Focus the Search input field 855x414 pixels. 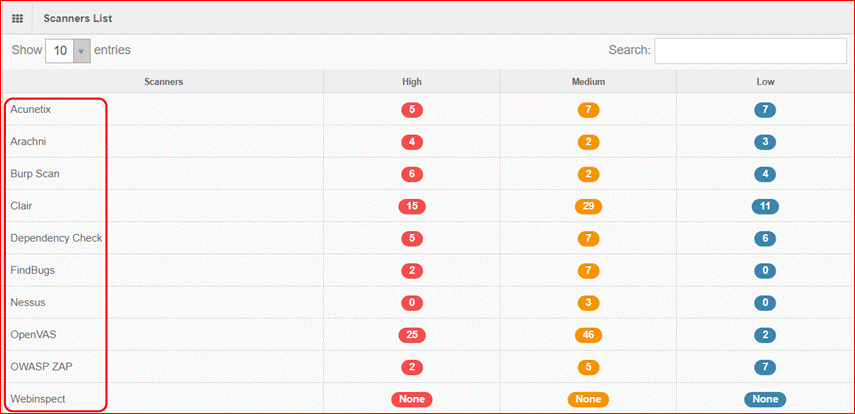pos(750,51)
